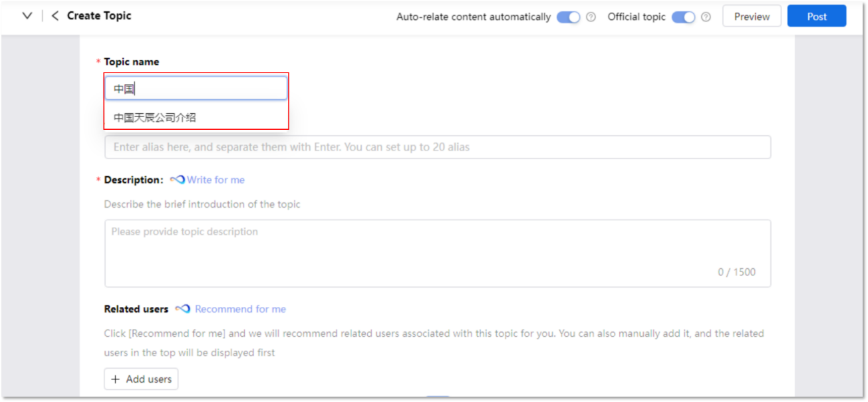The width and height of the screenshot is (868, 402).
Task: Focus the Topic name input field
Action: 196,89
